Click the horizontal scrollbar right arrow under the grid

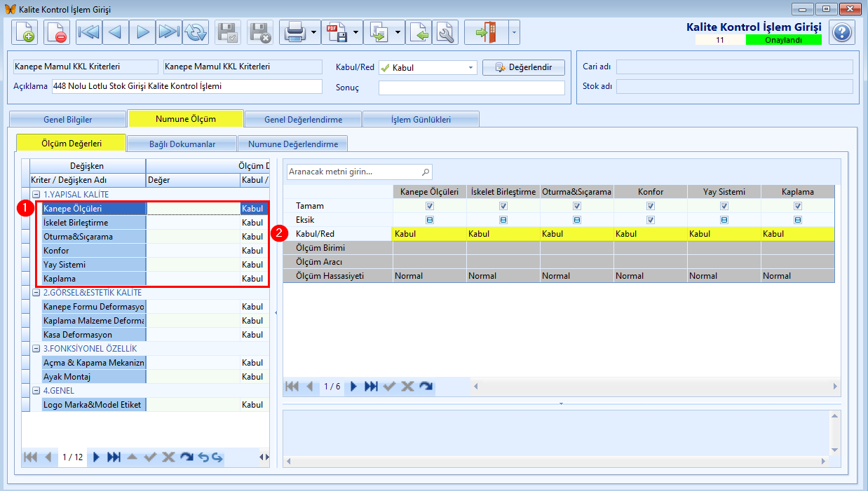pyautogui.click(x=834, y=386)
